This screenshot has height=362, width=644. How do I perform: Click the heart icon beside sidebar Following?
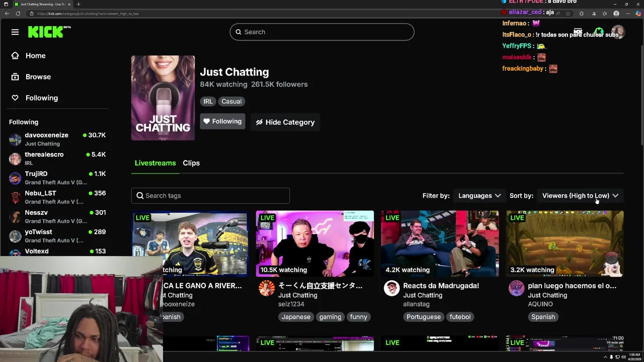click(x=15, y=98)
